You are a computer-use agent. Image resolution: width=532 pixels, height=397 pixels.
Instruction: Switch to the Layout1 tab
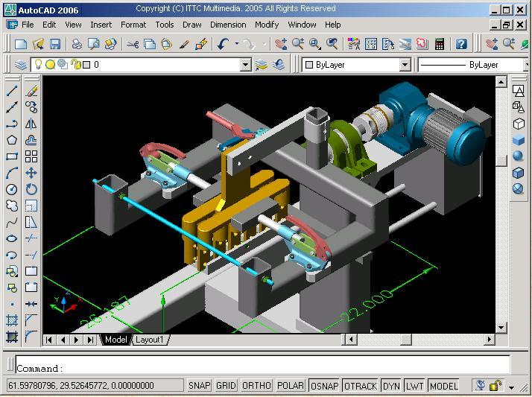[x=149, y=340]
